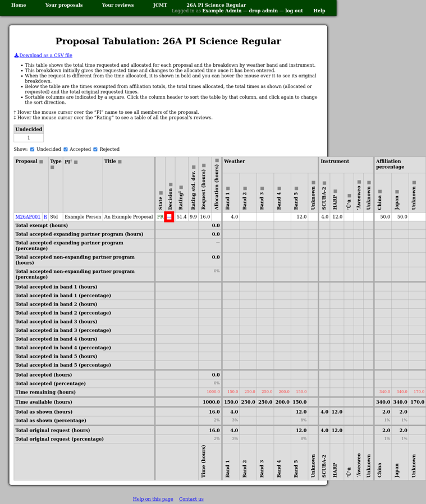Sort by ʻŪʻū column square
Image resolution: width=426 pixels, height=504 pixels.
coord(350,196)
